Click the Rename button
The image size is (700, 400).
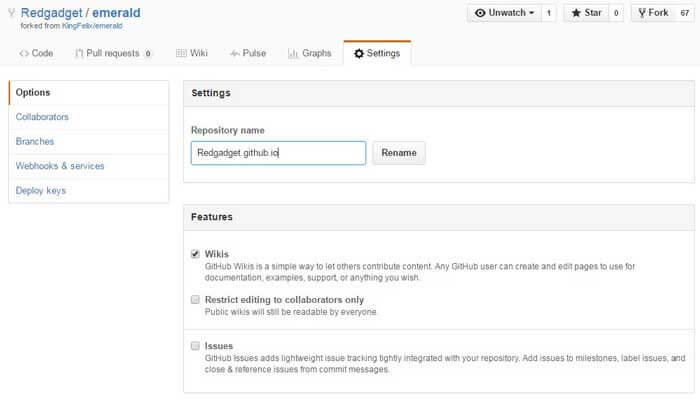tap(399, 153)
